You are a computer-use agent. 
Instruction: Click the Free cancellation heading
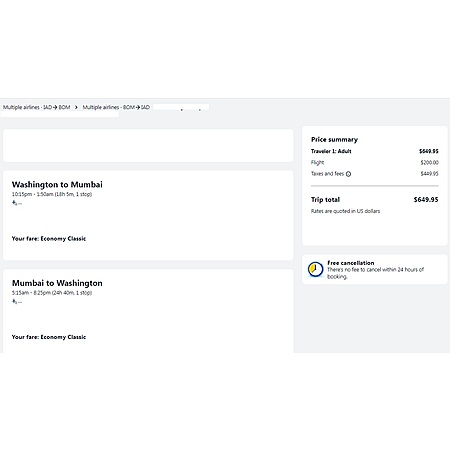[x=351, y=263]
